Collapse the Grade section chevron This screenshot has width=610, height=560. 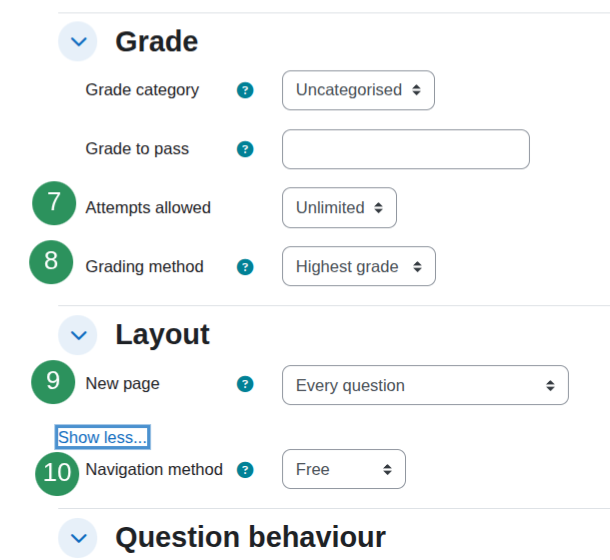pyautogui.click(x=78, y=41)
